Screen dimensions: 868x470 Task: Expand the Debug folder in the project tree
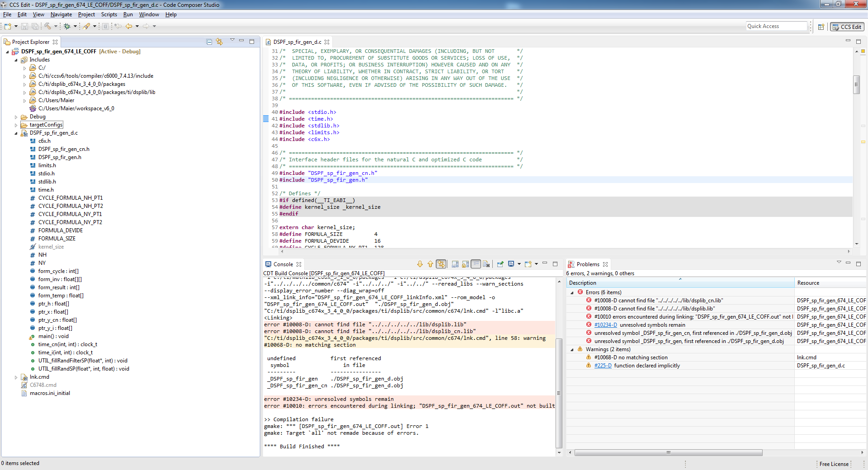click(16, 117)
